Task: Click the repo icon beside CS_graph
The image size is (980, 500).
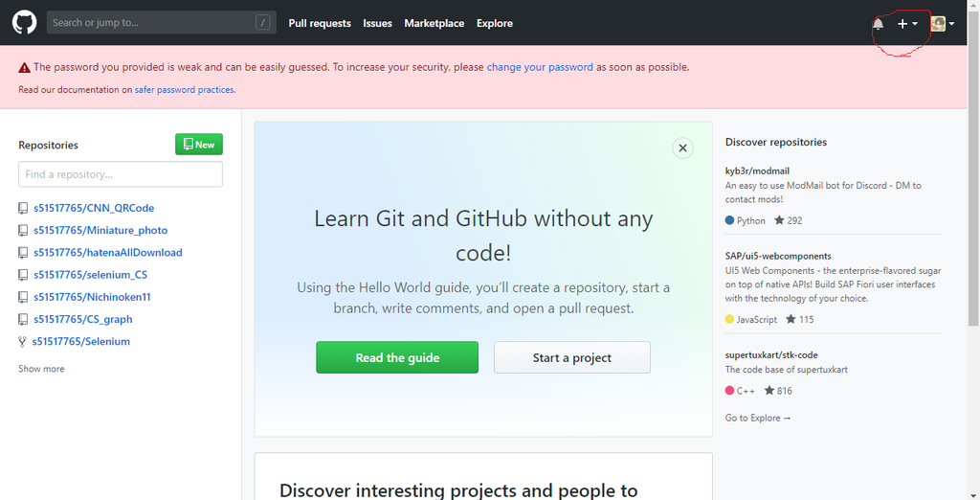Action: click(23, 319)
